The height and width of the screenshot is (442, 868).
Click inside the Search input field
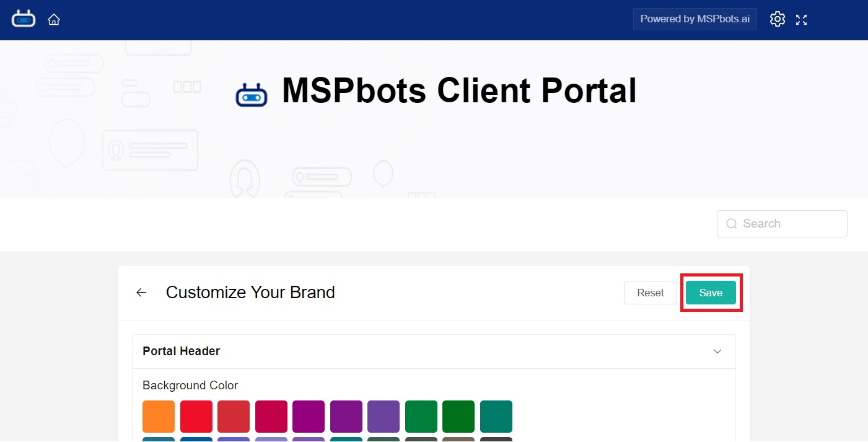click(781, 223)
